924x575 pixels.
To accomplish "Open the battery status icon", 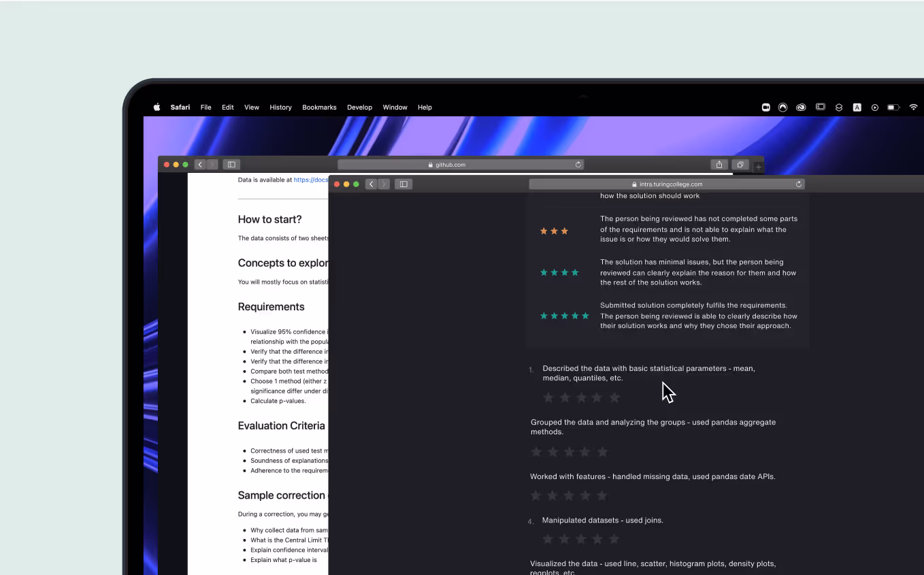I will (893, 107).
